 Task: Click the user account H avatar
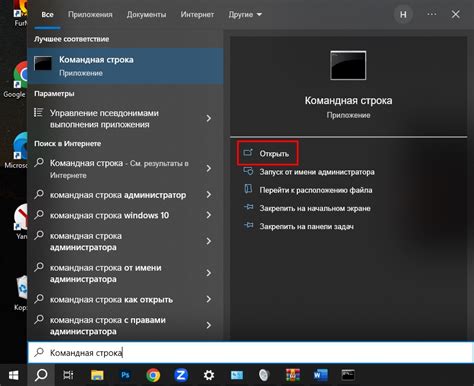click(403, 14)
